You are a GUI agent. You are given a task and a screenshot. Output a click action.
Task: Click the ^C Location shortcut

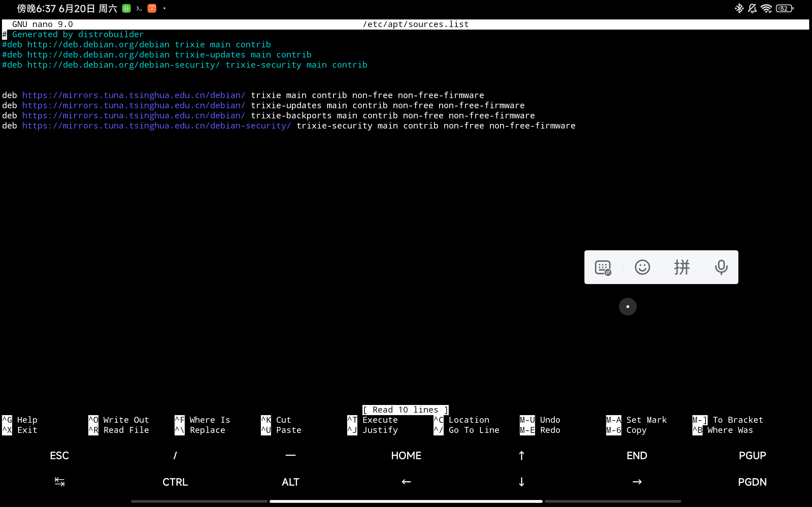tap(461, 420)
